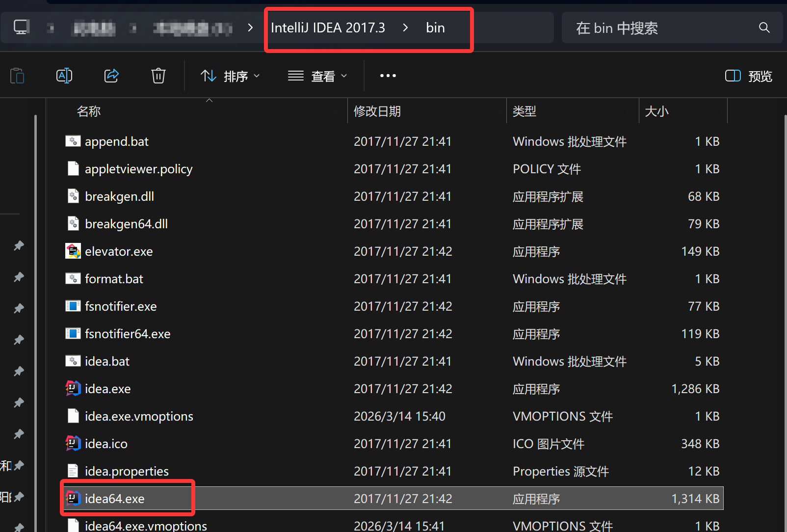Click the Delete trash can icon
Viewport: 787px width, 532px height.
pos(158,76)
